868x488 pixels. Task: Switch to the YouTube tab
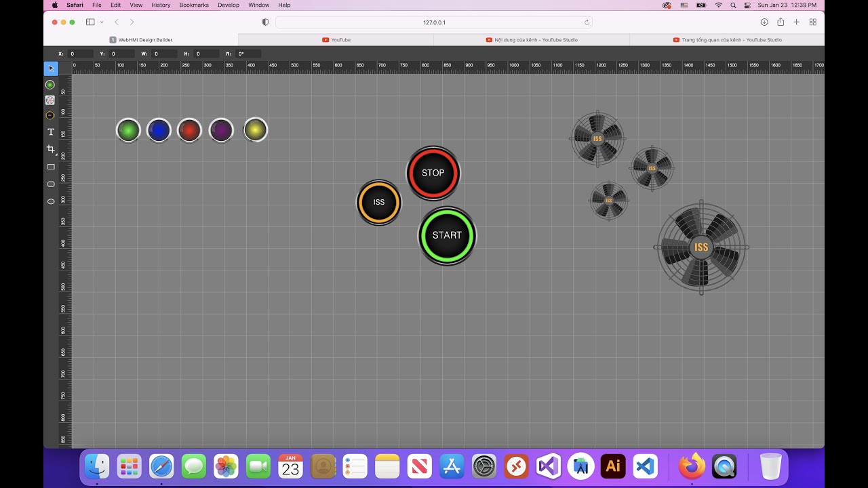pyautogui.click(x=336, y=40)
